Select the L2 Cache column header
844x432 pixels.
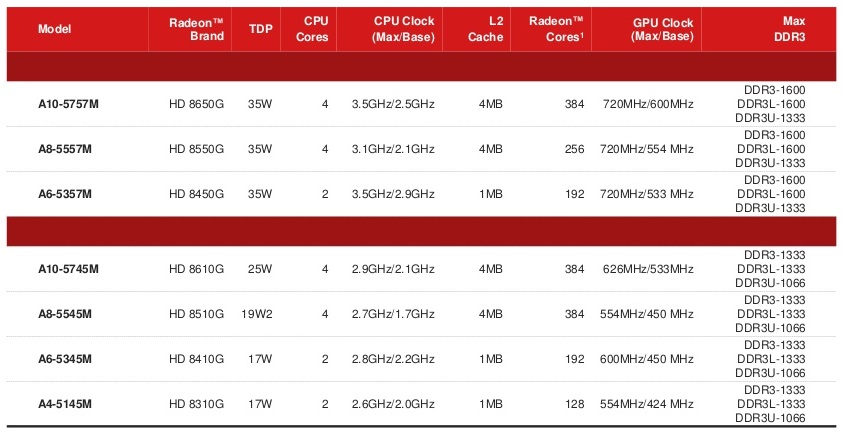point(486,29)
